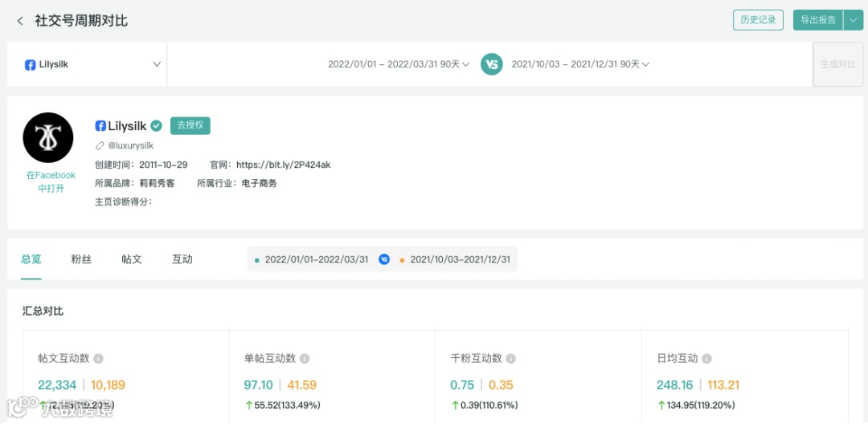Open the official site link https://bit.ly/2P424ak
Image resolution: width=868 pixels, height=424 pixels.
tap(284, 165)
